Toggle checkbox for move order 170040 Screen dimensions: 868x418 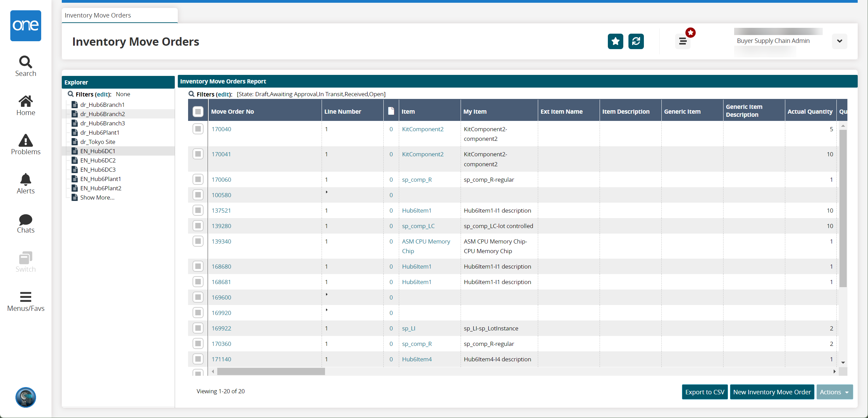tap(198, 128)
